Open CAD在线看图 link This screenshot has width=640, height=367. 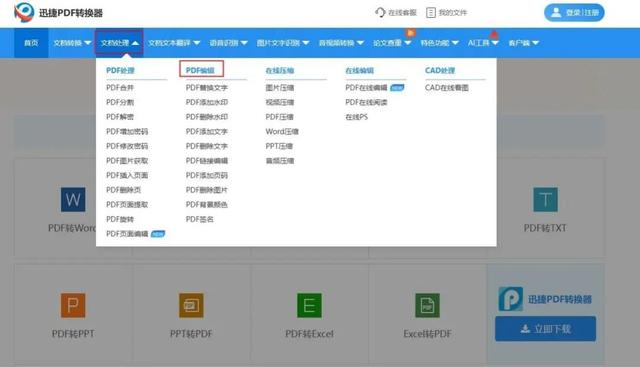point(447,88)
